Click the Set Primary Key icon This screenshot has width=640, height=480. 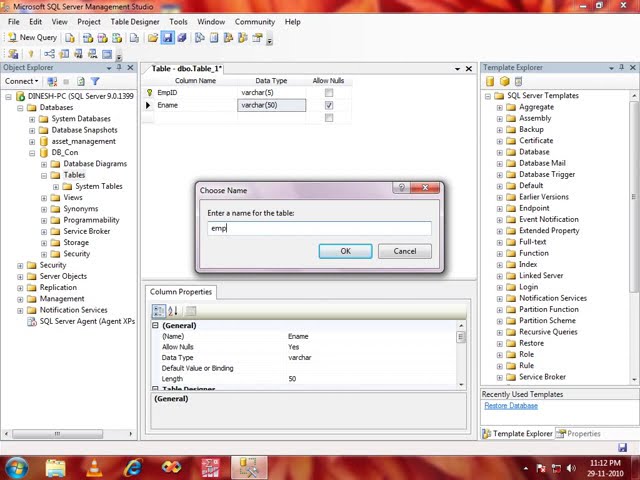(31, 54)
